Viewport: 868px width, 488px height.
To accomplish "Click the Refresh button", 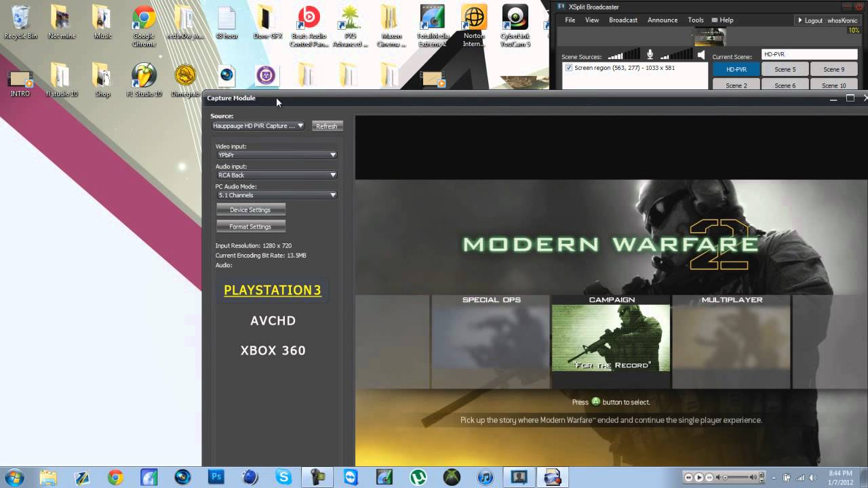I will coord(327,126).
